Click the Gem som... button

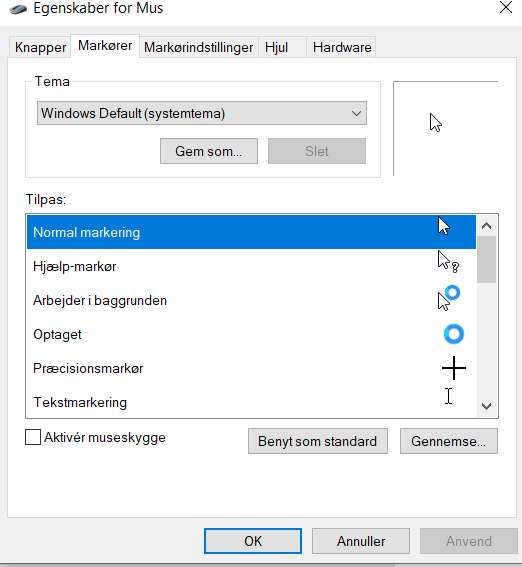pyautogui.click(x=209, y=151)
